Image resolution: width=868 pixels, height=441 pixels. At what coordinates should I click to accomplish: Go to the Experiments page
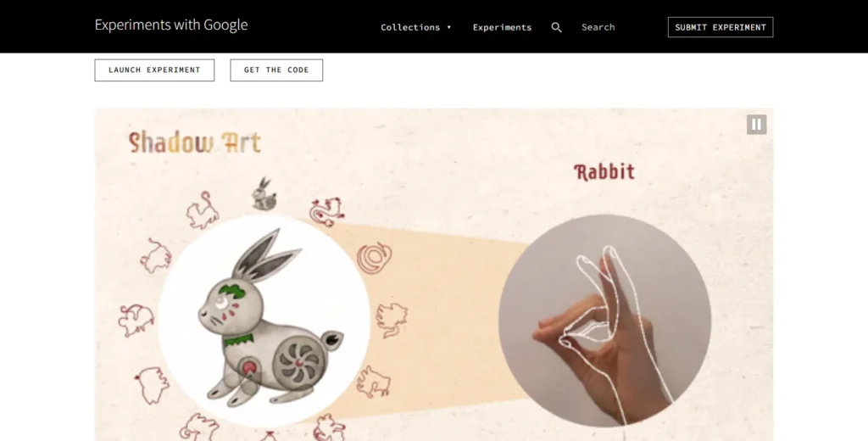[502, 27]
